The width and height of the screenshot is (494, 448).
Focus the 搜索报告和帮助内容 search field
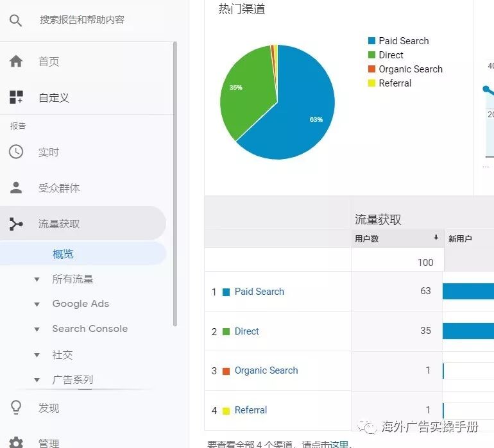tap(82, 20)
